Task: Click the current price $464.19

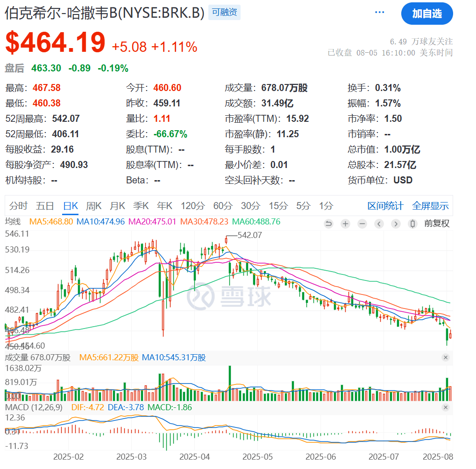Action: tap(55, 42)
